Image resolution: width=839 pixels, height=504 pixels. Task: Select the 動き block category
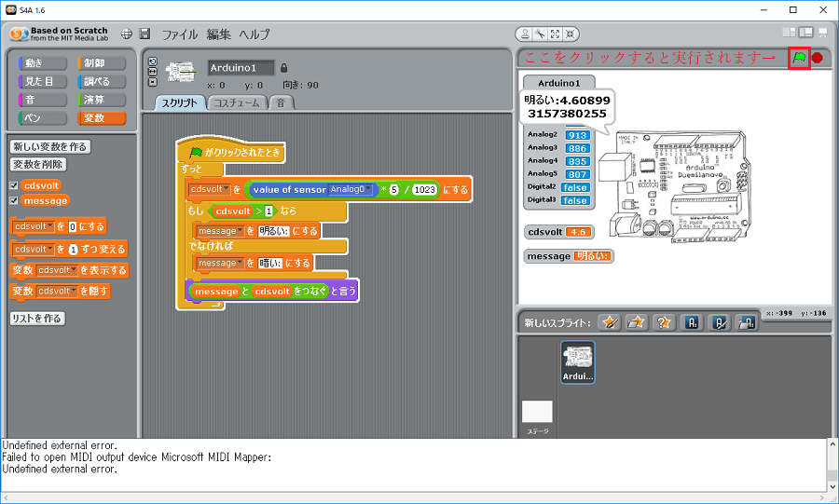point(43,63)
